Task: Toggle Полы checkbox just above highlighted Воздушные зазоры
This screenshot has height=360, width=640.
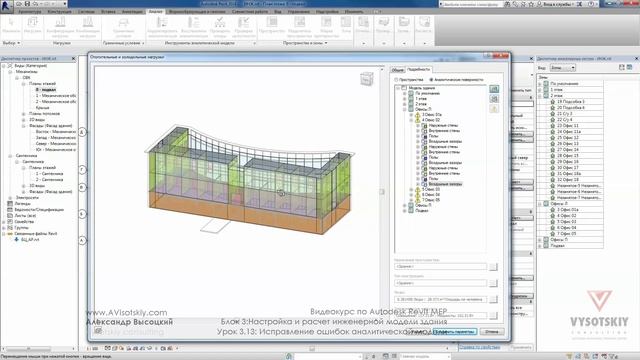Action: tap(424, 179)
